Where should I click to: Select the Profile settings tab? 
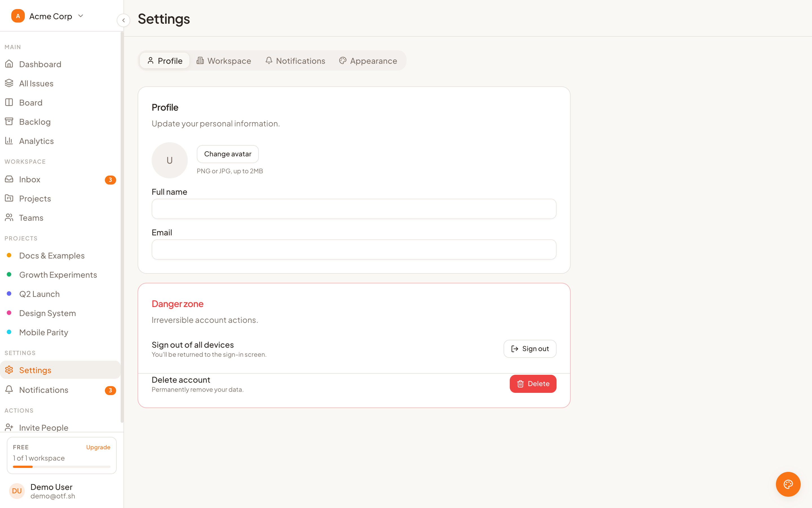point(165,61)
